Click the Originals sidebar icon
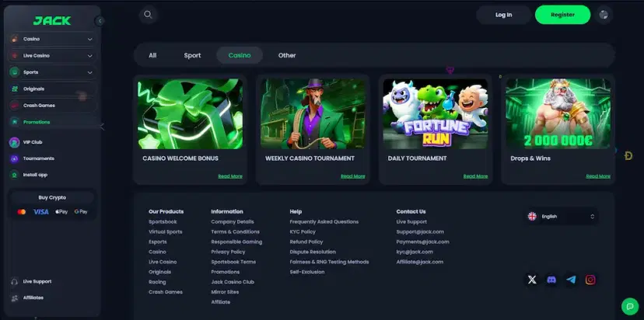The height and width of the screenshot is (320, 644). tap(15, 89)
